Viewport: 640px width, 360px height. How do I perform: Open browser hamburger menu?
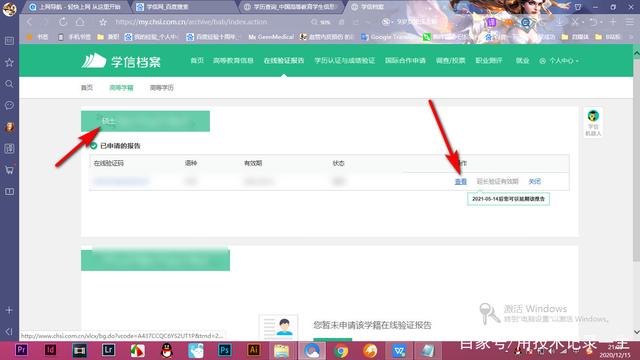[x=629, y=22]
